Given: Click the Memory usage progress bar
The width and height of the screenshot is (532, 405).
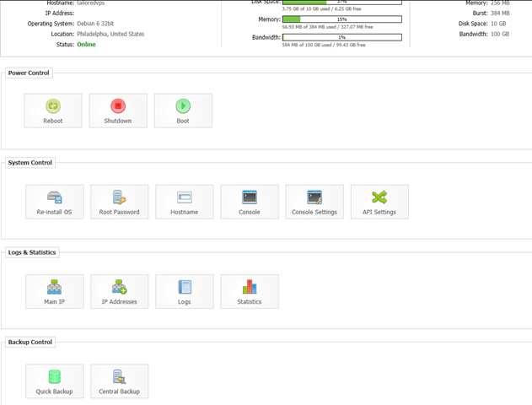Looking at the screenshot, I should [342, 19].
